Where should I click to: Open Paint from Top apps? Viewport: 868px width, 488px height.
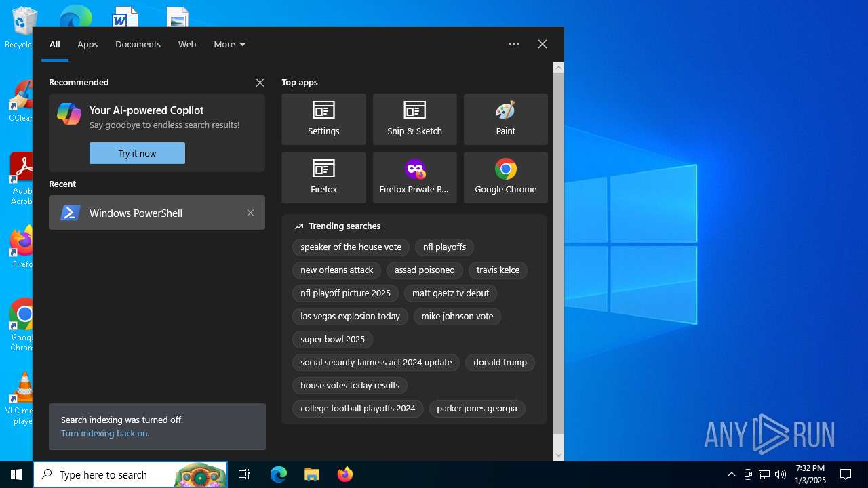tap(505, 119)
